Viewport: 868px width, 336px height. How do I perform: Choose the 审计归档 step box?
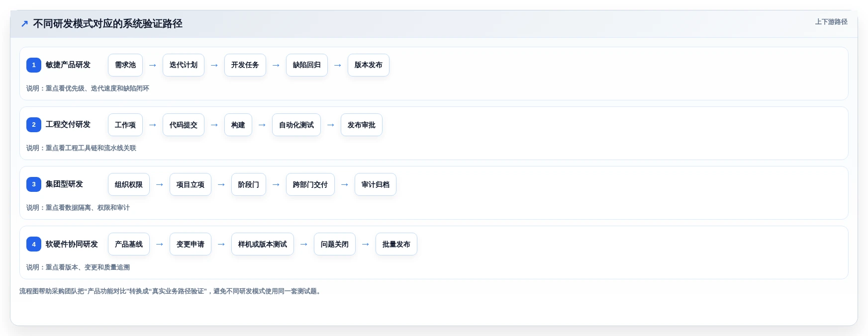click(x=376, y=184)
